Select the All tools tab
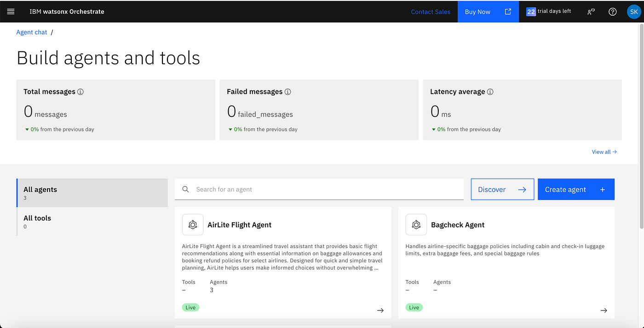This screenshot has height=328, width=644. click(x=92, y=222)
